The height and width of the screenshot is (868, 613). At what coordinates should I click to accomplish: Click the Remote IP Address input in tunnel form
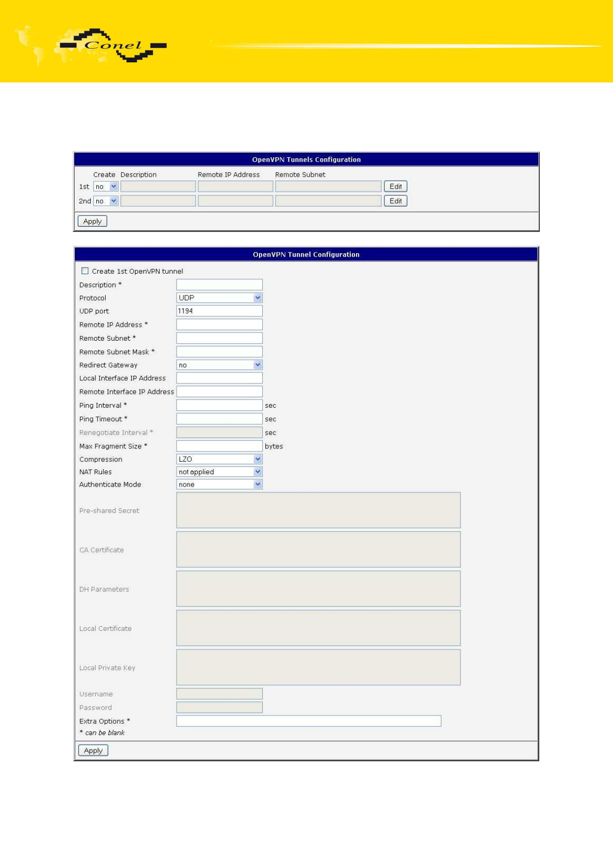[219, 325]
